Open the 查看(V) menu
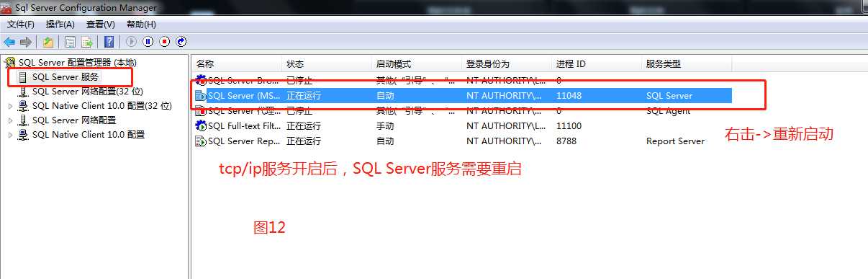The height and width of the screenshot is (279, 868). coord(100,25)
